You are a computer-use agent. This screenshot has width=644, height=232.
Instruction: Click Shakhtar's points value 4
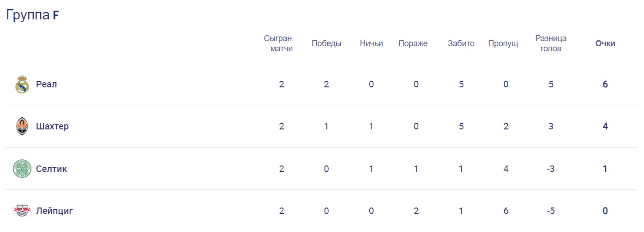pyautogui.click(x=605, y=127)
